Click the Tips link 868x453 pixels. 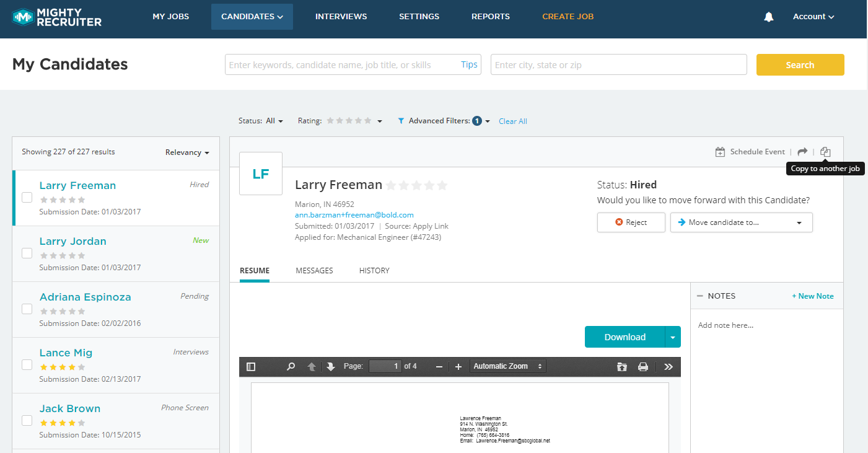point(470,64)
